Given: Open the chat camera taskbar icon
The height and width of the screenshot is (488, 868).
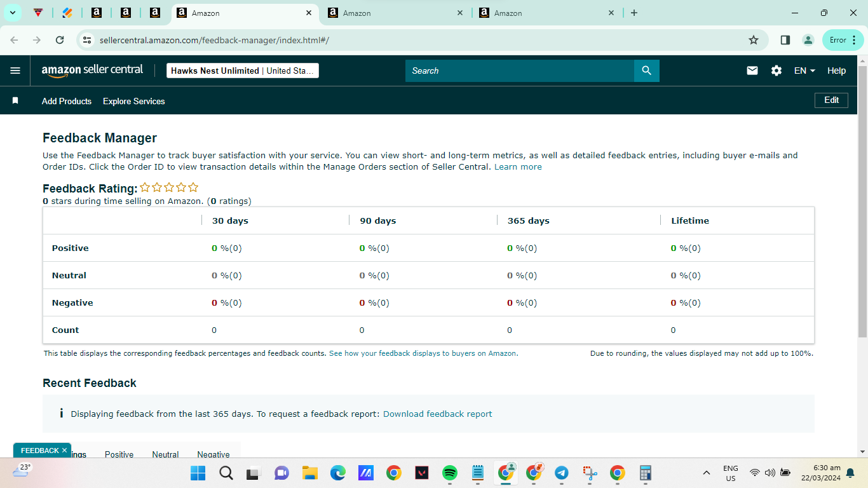Looking at the screenshot, I should [281, 473].
